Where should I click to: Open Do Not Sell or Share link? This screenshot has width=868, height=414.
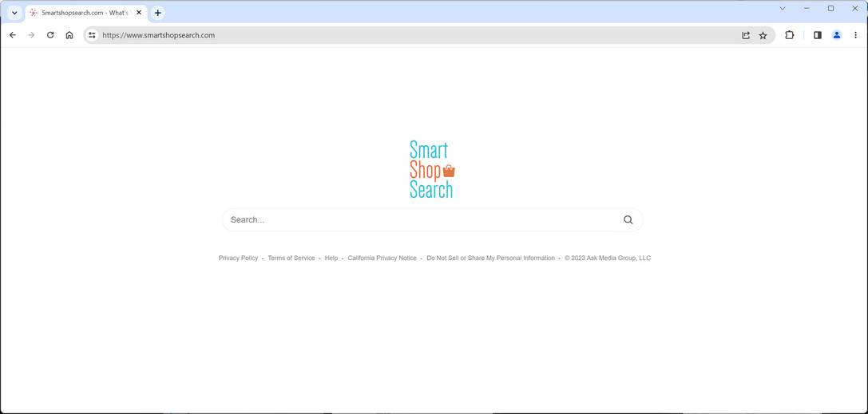coord(490,258)
